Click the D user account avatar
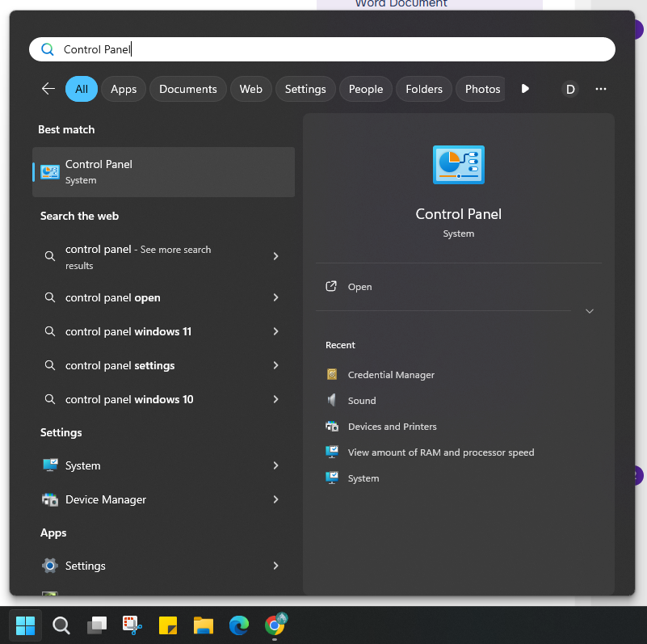The image size is (647, 644). [x=570, y=89]
